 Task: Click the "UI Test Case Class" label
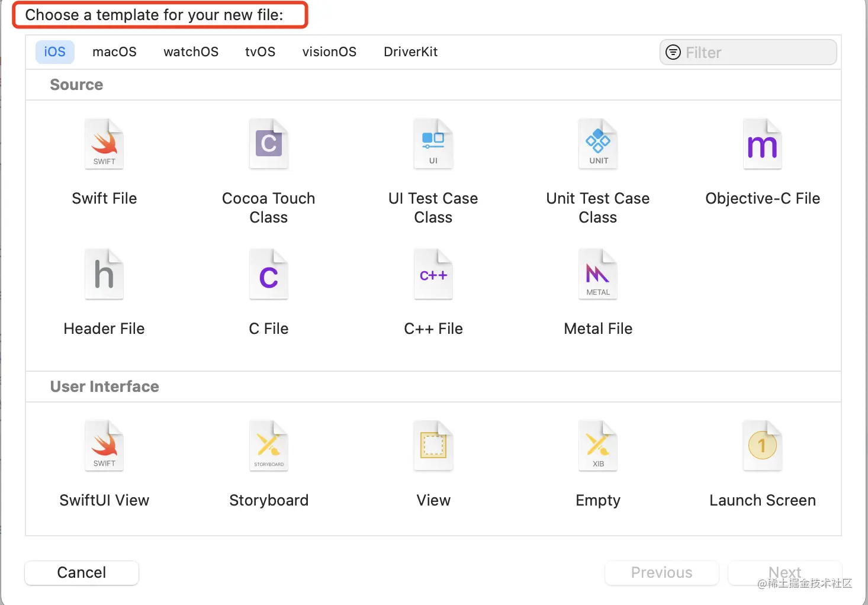tap(433, 208)
